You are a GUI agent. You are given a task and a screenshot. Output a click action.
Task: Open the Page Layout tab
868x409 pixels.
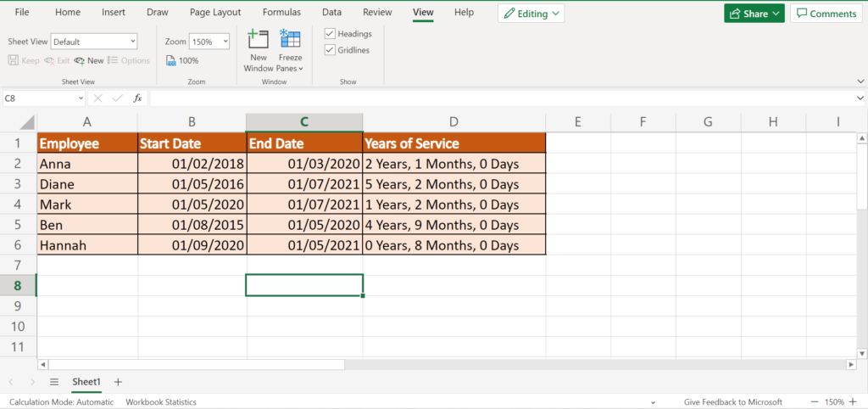[x=215, y=13]
